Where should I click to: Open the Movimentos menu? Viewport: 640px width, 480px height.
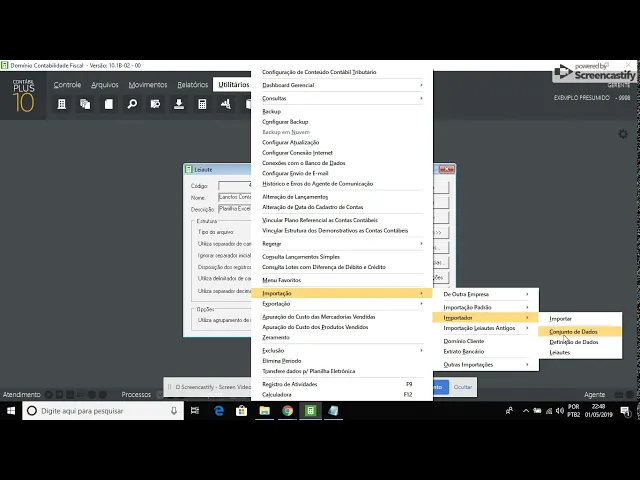148,84
